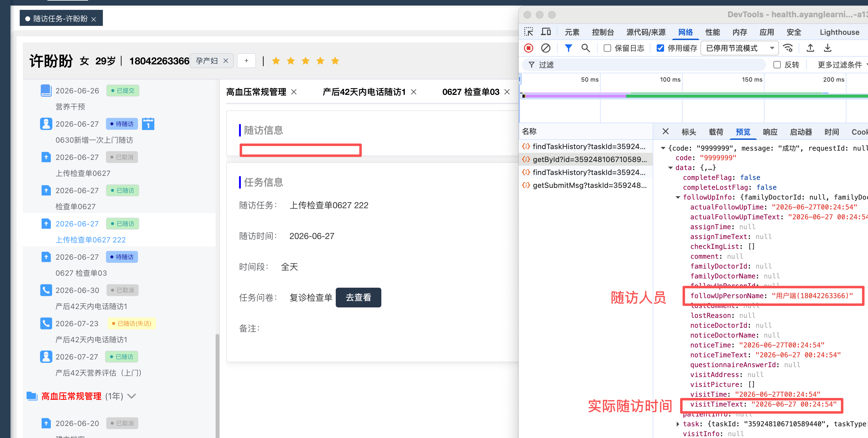The height and width of the screenshot is (438, 868).
Task: Close the 高血压常规管理 tab
Action: tap(294, 92)
